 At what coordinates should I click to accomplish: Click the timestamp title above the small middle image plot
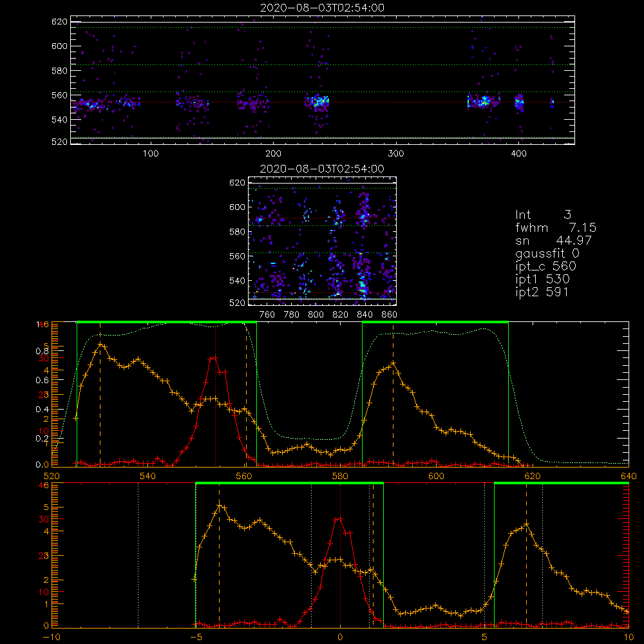click(x=323, y=169)
